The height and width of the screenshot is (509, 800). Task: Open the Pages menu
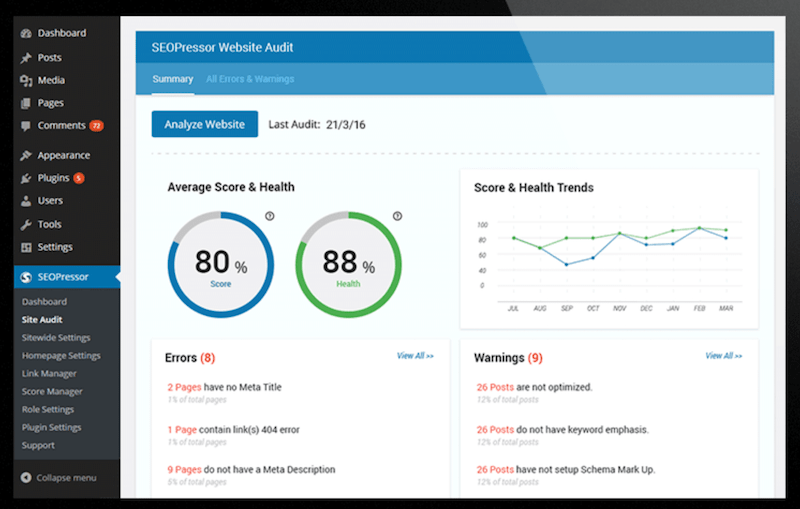coord(51,103)
